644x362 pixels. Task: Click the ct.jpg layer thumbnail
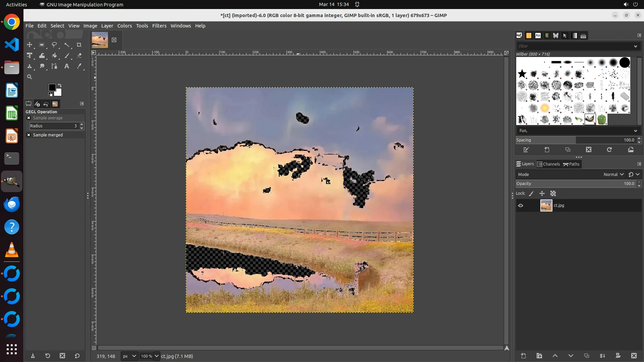click(x=546, y=205)
